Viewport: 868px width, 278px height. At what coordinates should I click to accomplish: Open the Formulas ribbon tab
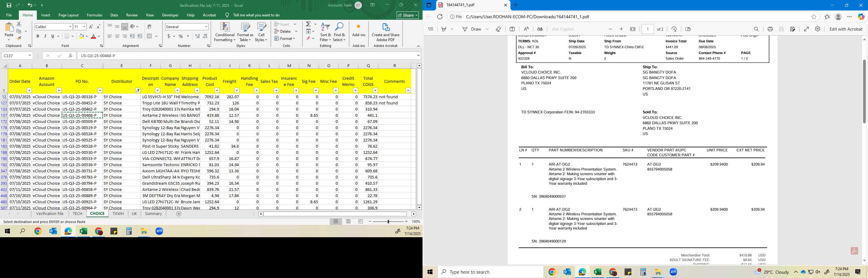[94, 15]
